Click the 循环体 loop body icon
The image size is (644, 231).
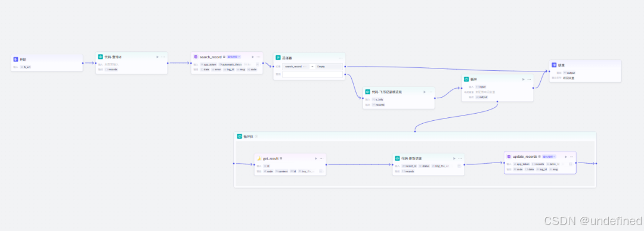(240, 136)
